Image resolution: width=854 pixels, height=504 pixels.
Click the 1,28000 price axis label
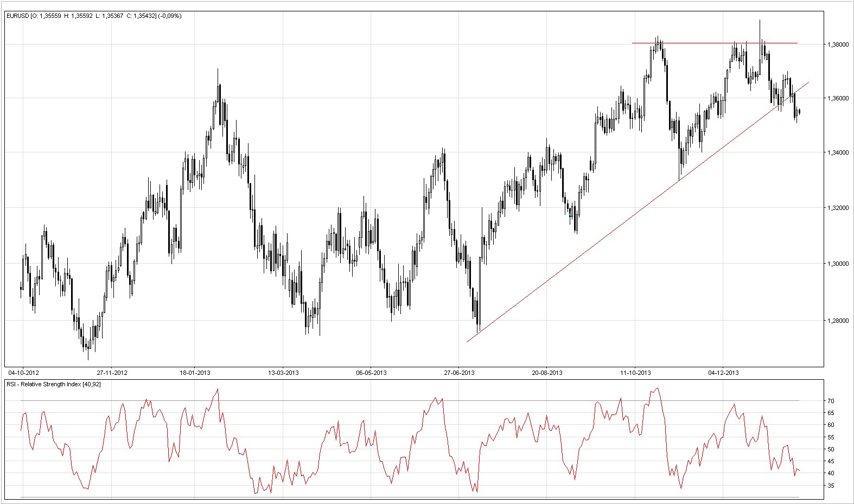click(x=838, y=321)
